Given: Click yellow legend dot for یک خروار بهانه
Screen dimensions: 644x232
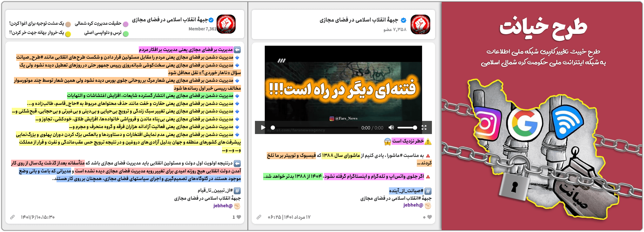Looking at the screenshot, I should (68, 34).
